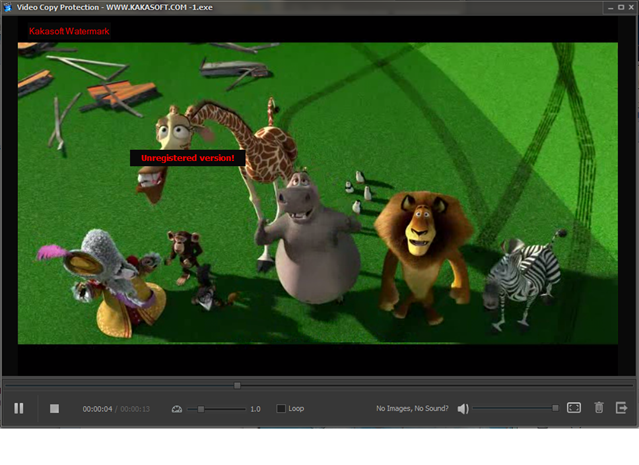The width and height of the screenshot is (639, 465).
Task: Enable the Loop checkbox
Action: 281,408
